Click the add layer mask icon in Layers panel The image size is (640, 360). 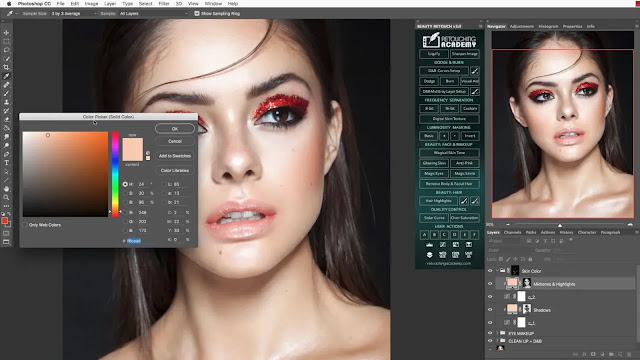click(593, 354)
